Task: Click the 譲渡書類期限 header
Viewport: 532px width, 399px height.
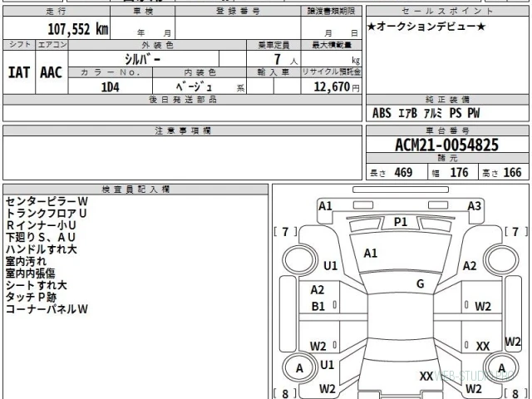Action: click(x=331, y=11)
